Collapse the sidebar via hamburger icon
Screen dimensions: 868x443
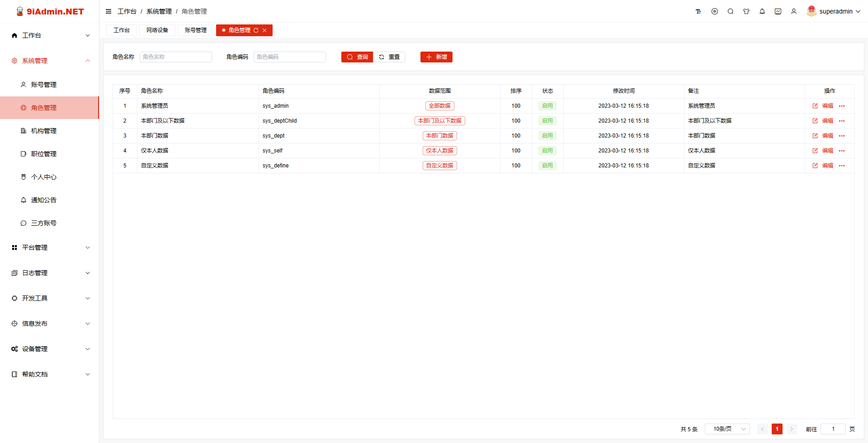(108, 11)
